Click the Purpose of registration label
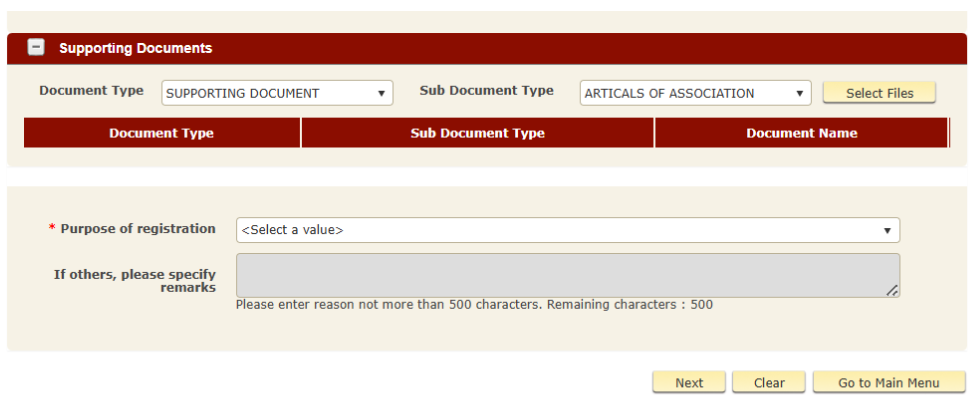 (137, 229)
